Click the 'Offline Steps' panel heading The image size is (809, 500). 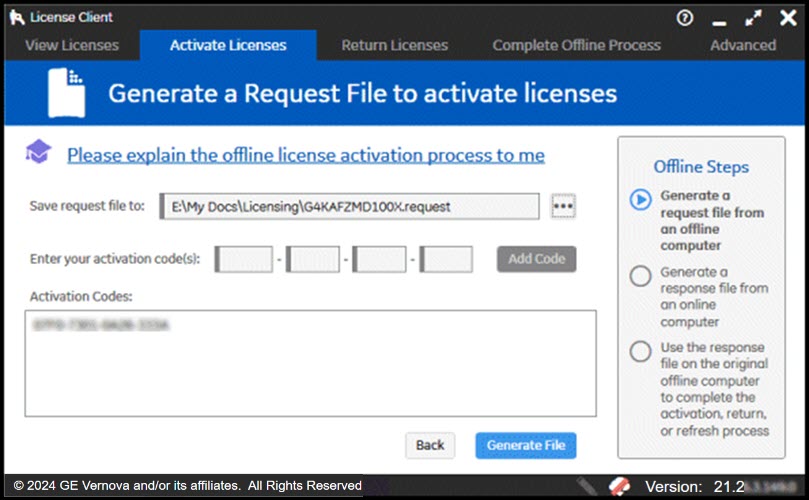(701, 167)
